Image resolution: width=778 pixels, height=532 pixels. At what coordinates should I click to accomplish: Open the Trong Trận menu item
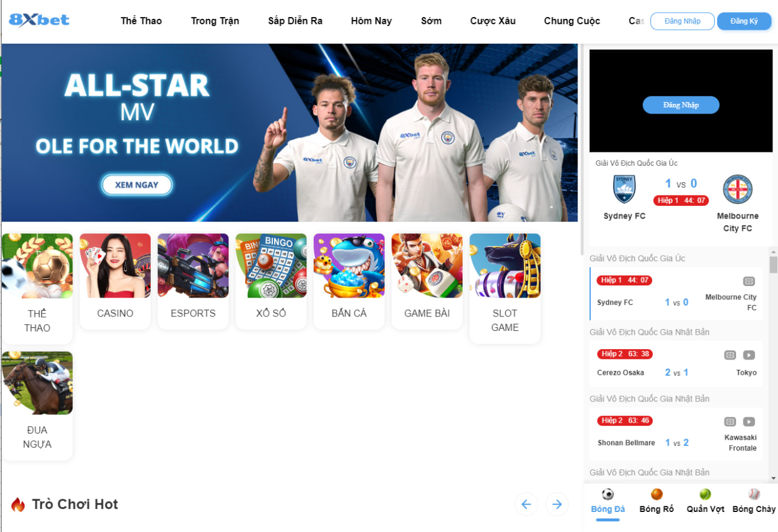click(215, 21)
